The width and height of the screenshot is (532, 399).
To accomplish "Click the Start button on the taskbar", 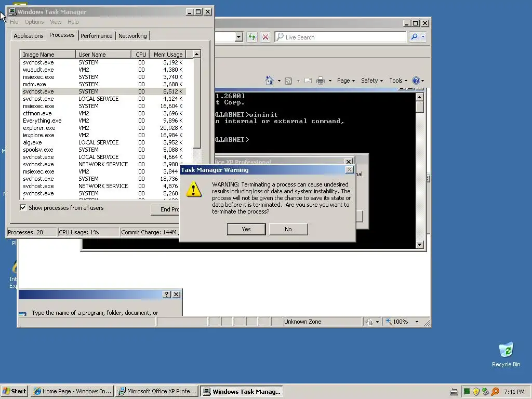I will click(15, 391).
